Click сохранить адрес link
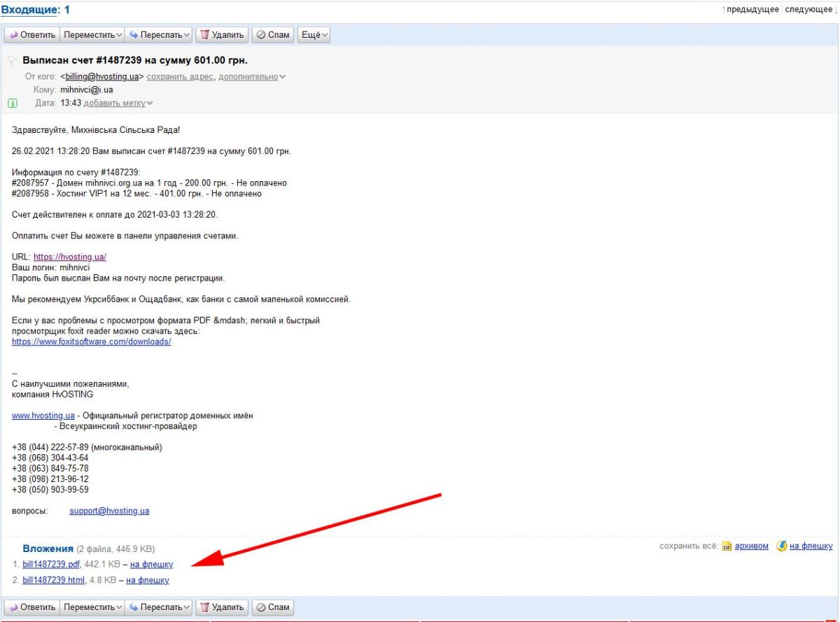This screenshot has height=622, width=840. (180, 77)
